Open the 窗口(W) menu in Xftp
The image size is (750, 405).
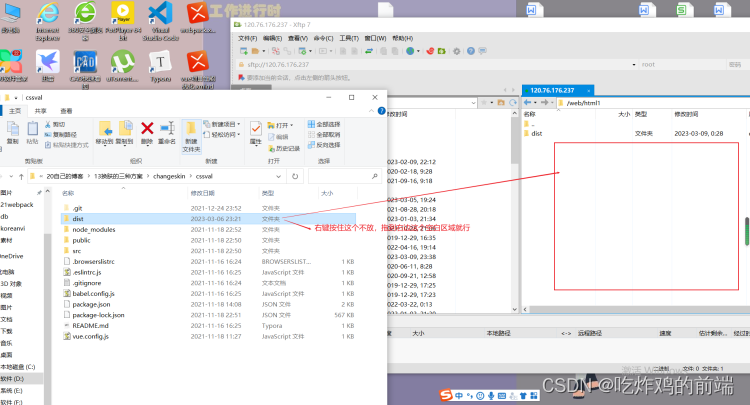(375, 38)
